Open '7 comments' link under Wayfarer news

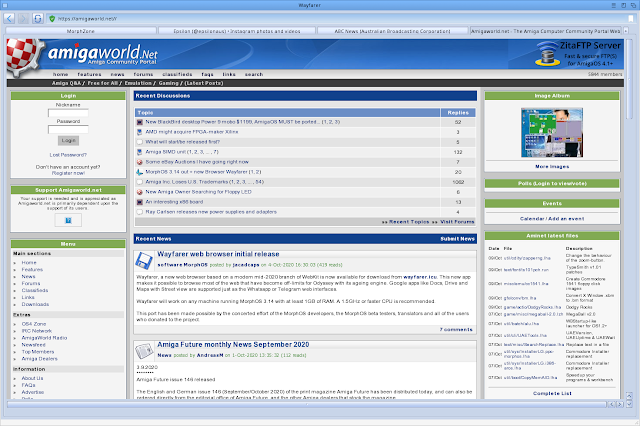pos(456,329)
